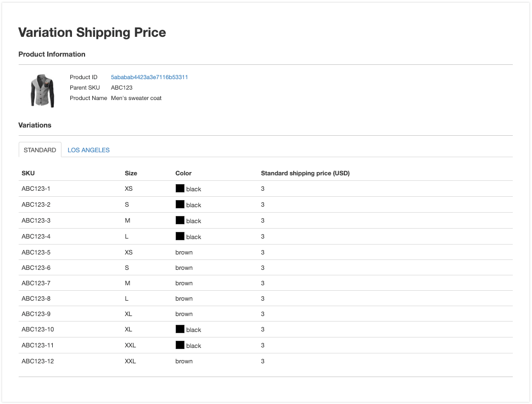This screenshot has height=404, width=532.
Task: Select the STANDARD tab
Action: [x=40, y=150]
